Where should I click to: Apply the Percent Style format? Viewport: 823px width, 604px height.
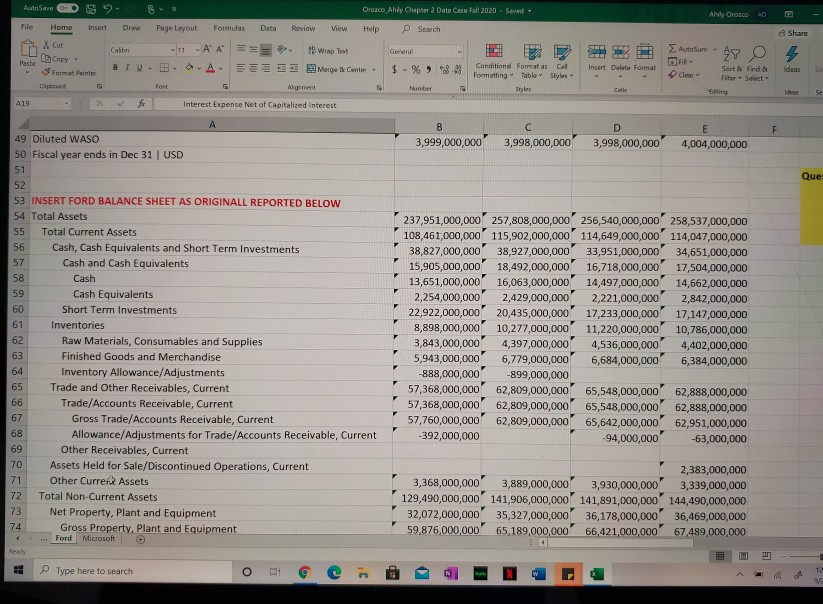(415, 67)
